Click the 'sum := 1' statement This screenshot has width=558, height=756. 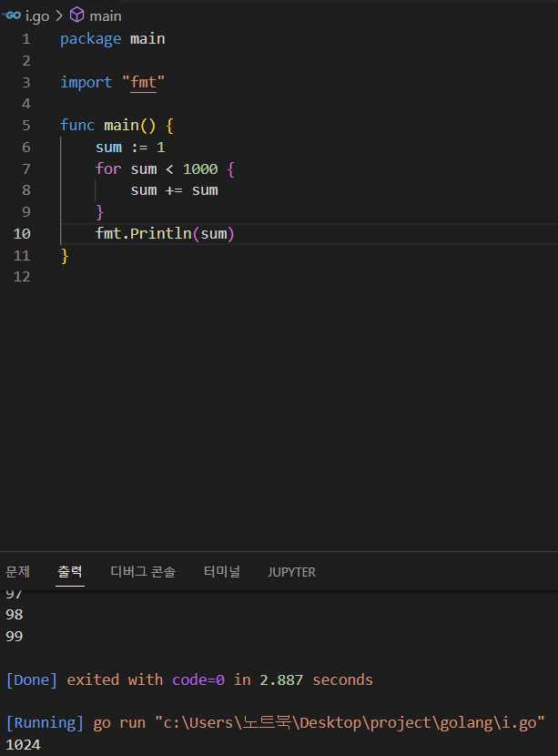point(130,147)
